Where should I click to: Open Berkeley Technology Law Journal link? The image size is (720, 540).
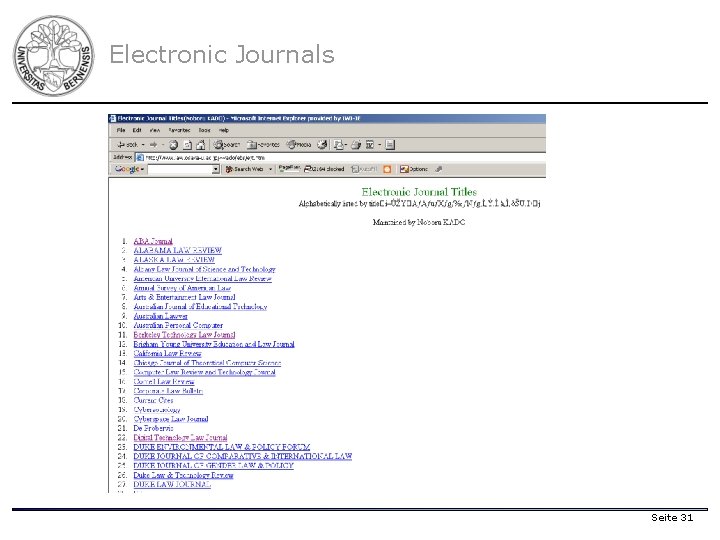click(184, 335)
